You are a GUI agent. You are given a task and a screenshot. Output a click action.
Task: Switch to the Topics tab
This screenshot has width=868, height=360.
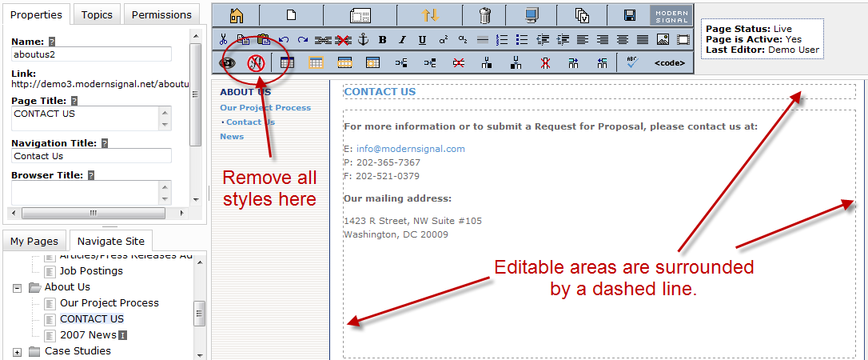pyautogui.click(x=97, y=14)
